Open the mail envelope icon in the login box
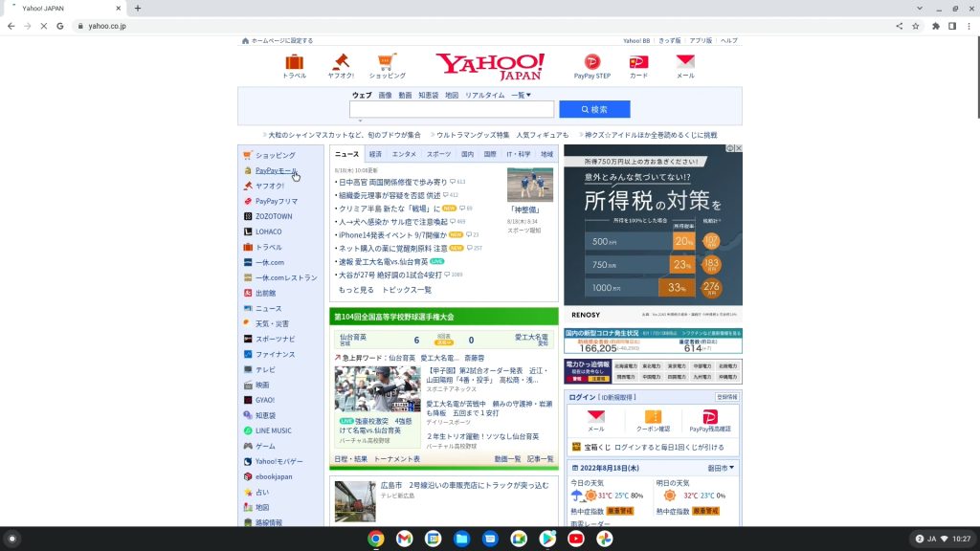This screenshot has height=551, width=980. pos(595,417)
